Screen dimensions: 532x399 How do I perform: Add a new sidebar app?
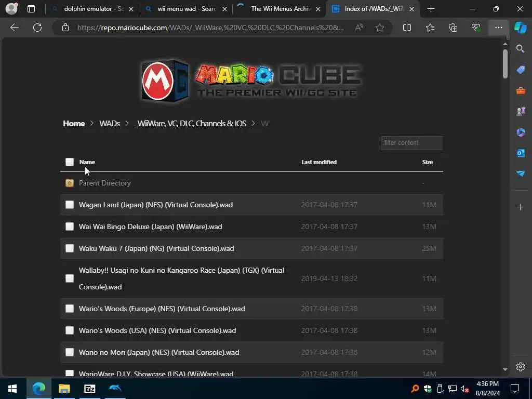(521, 207)
